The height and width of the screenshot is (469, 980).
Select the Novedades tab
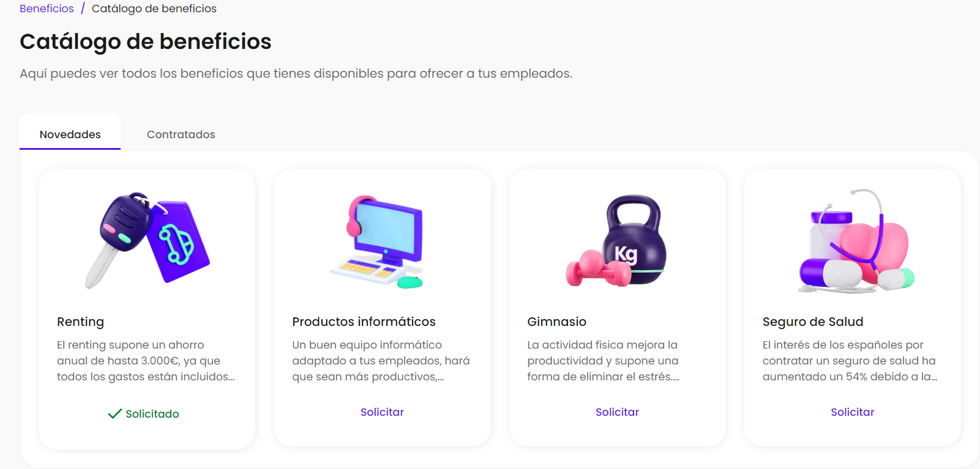pyautogui.click(x=70, y=135)
